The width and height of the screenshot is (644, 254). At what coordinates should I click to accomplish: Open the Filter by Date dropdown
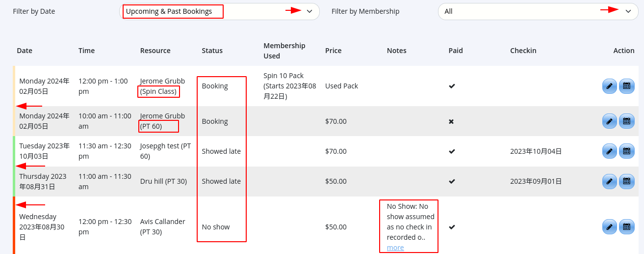click(219, 11)
